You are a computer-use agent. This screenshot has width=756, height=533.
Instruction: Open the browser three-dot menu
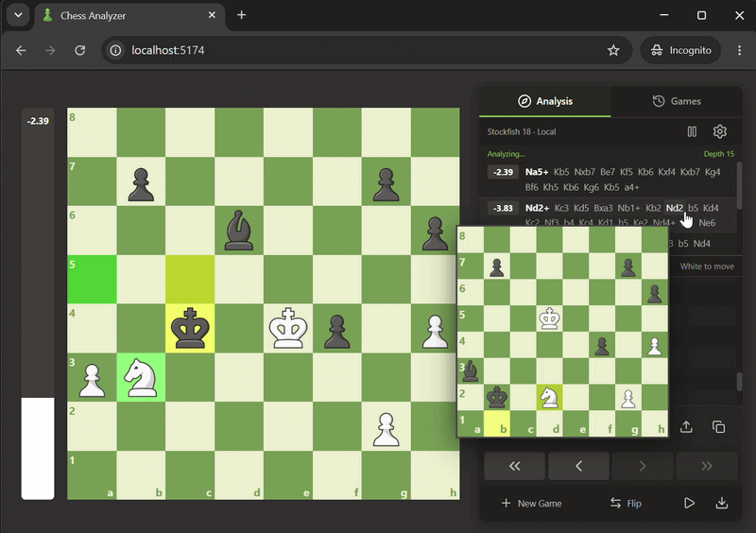pos(739,50)
